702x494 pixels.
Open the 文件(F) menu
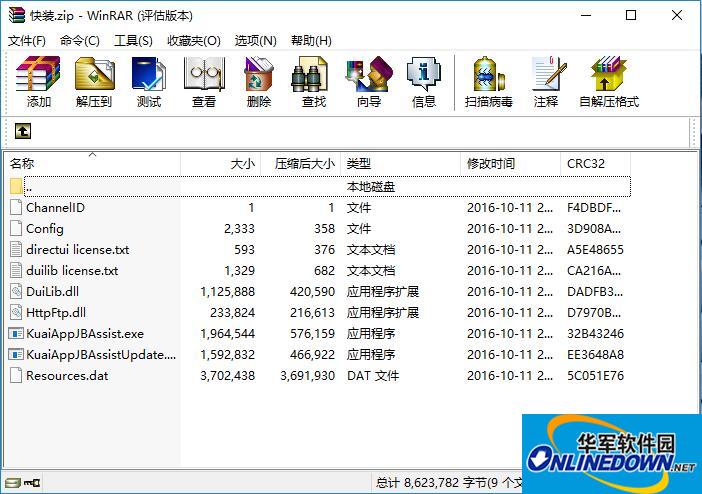(x=27, y=41)
